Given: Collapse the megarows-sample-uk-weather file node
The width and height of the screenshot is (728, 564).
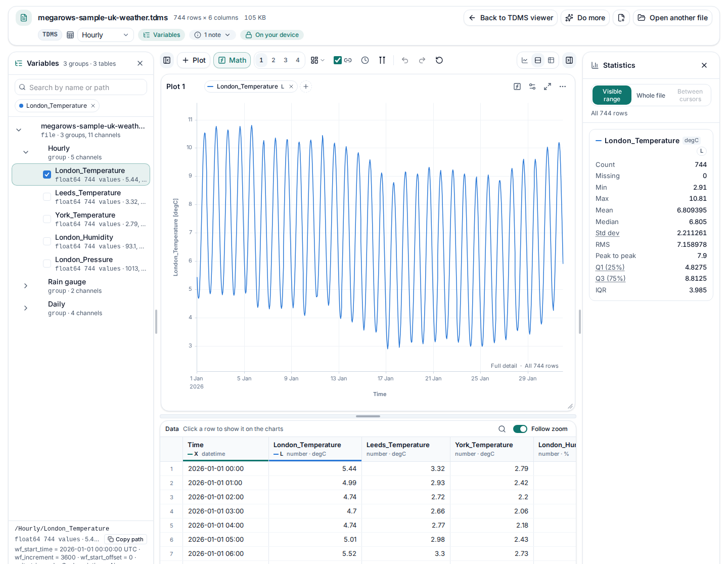Looking at the screenshot, I should (19, 130).
